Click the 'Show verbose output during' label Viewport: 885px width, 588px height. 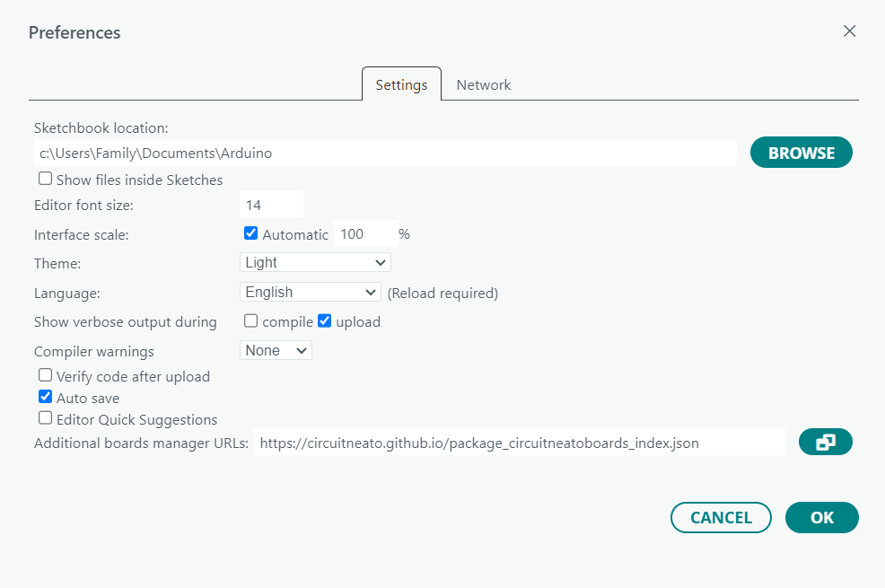pyautogui.click(x=126, y=322)
